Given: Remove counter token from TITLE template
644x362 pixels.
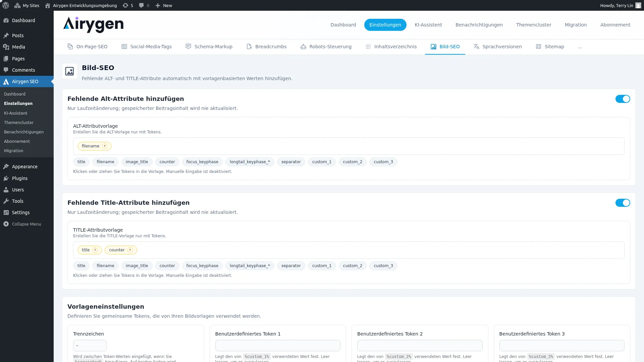Looking at the screenshot, I should 130,250.
